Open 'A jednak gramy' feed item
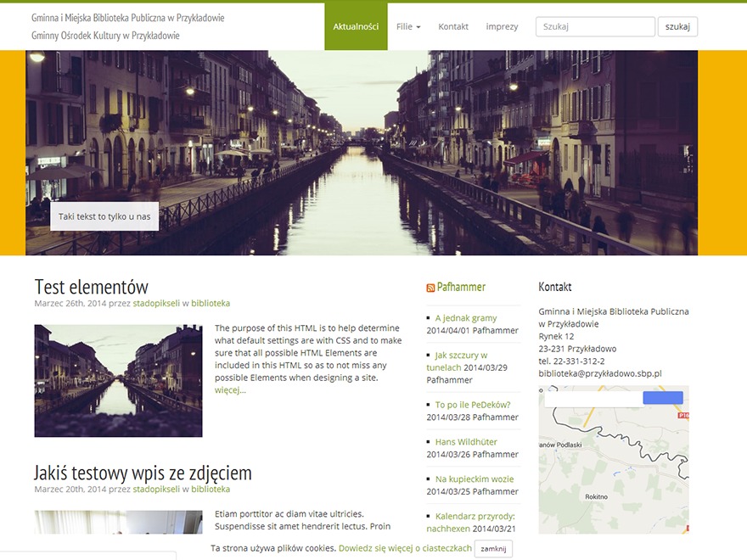Viewport: 747px width, 560px height. tap(466, 318)
